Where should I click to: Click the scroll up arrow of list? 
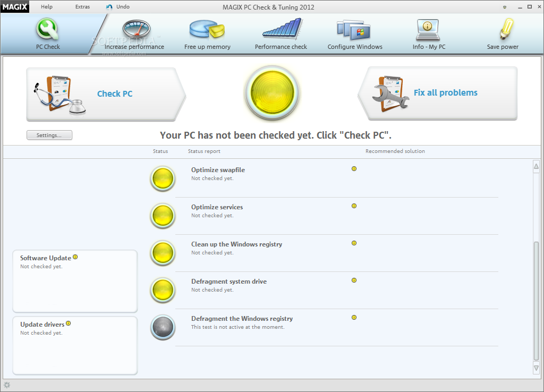pos(537,166)
